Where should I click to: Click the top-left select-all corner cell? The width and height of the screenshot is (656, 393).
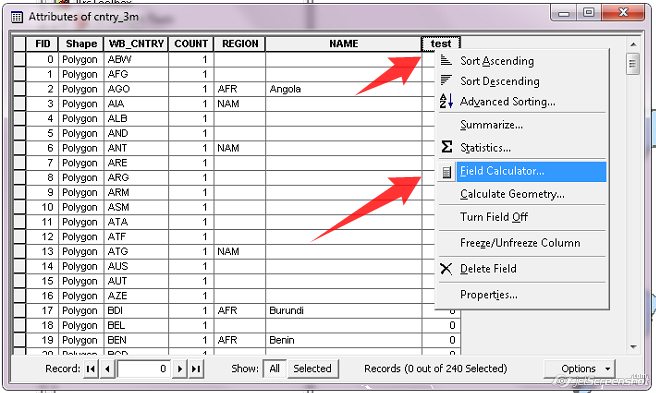[x=19, y=44]
